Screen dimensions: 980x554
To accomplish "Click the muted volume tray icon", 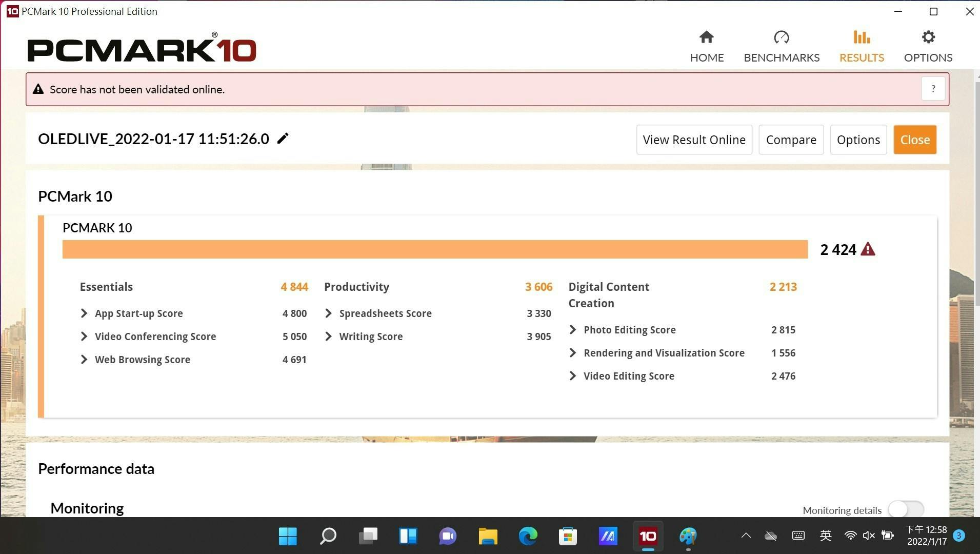I will point(869,536).
